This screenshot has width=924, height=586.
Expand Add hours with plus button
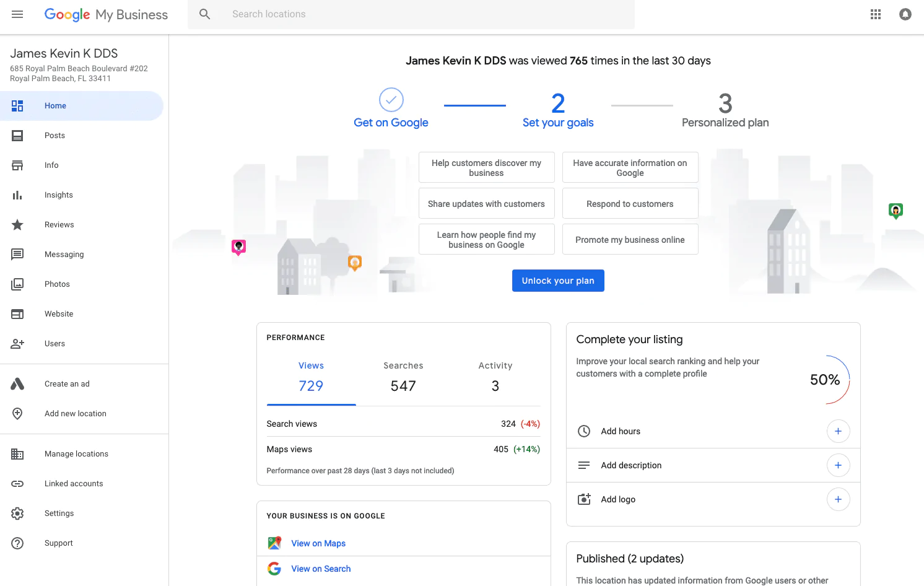click(x=838, y=431)
